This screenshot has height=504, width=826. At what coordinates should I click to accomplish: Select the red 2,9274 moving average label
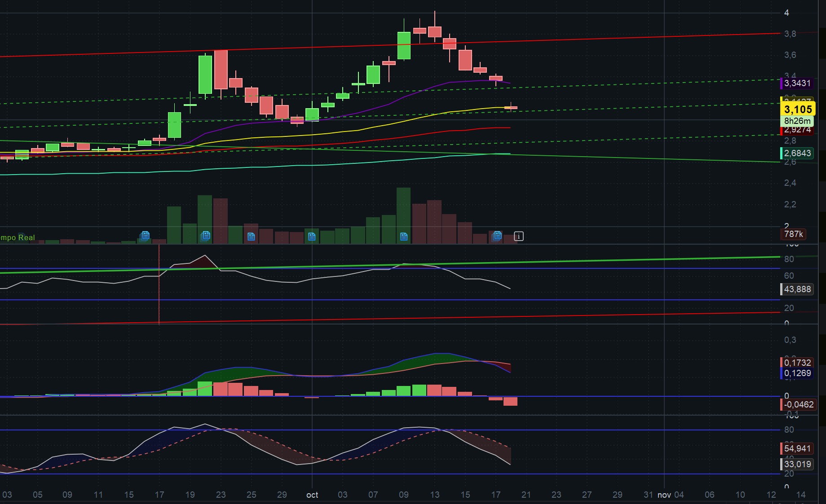[797, 130]
